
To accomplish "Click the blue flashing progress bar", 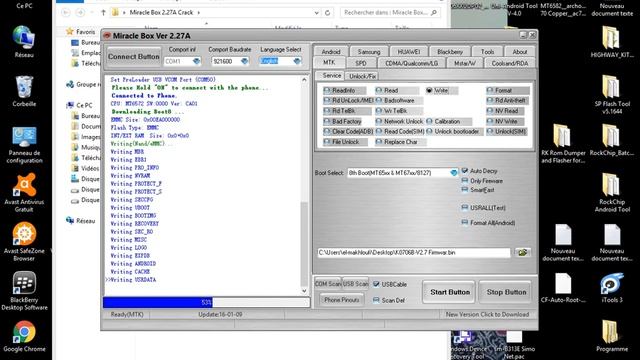I will coord(206,302).
